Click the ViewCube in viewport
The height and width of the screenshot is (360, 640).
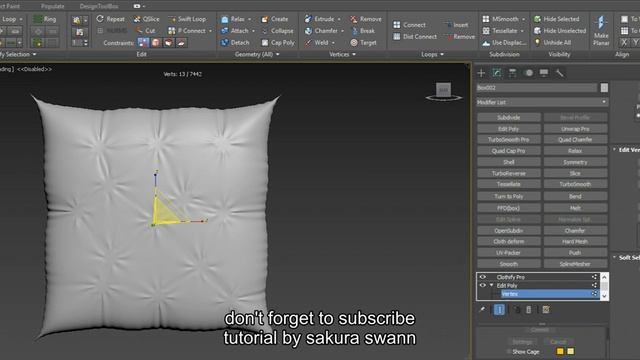444,91
